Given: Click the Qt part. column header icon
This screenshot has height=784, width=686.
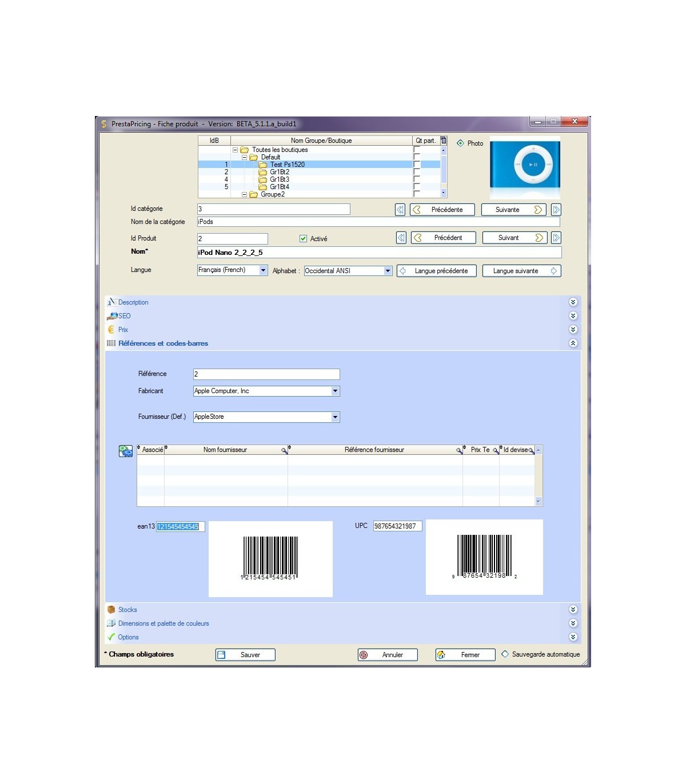Looking at the screenshot, I should click(443, 141).
